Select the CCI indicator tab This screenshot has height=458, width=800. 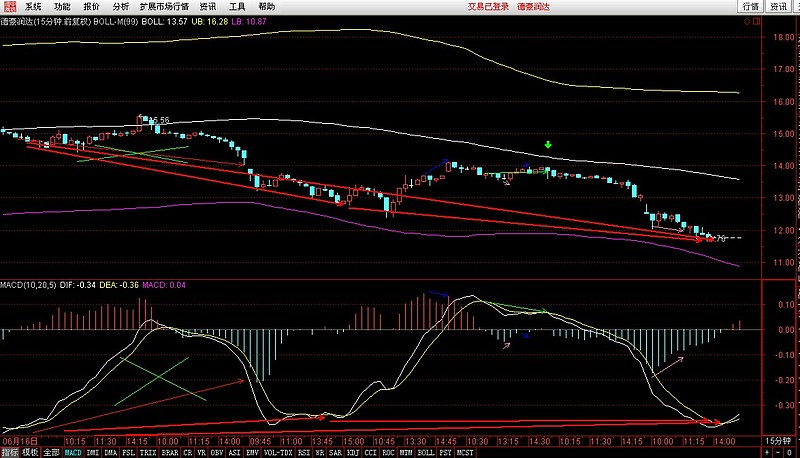point(370,452)
